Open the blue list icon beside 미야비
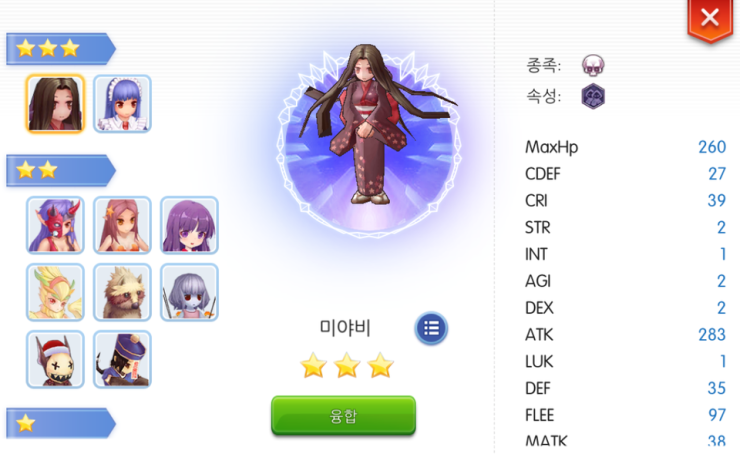Screen dimensions: 740x454 431,328
